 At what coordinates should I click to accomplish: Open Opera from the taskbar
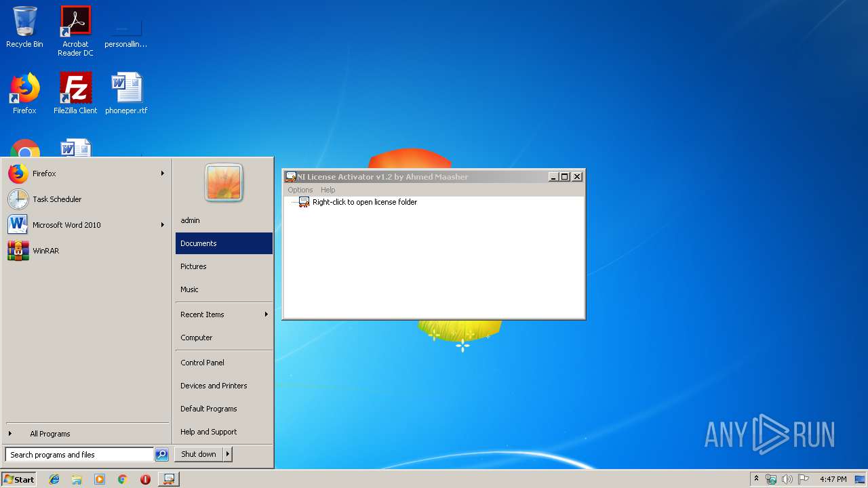click(x=145, y=479)
